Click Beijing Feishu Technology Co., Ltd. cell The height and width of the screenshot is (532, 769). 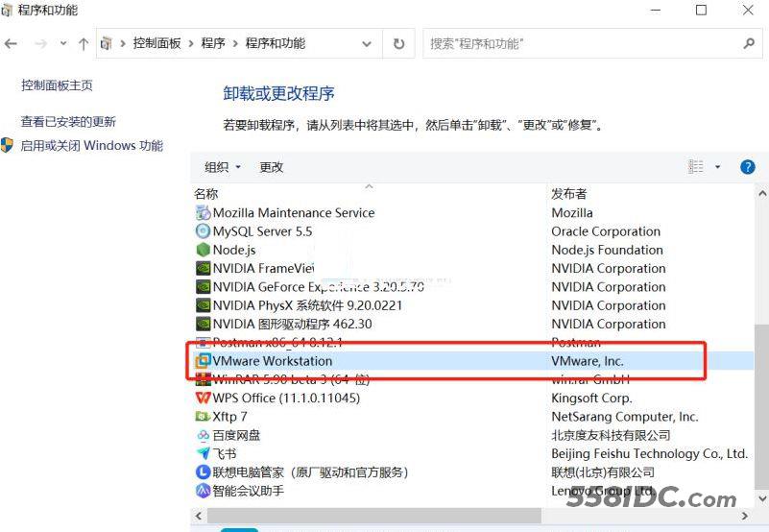pyautogui.click(x=649, y=453)
